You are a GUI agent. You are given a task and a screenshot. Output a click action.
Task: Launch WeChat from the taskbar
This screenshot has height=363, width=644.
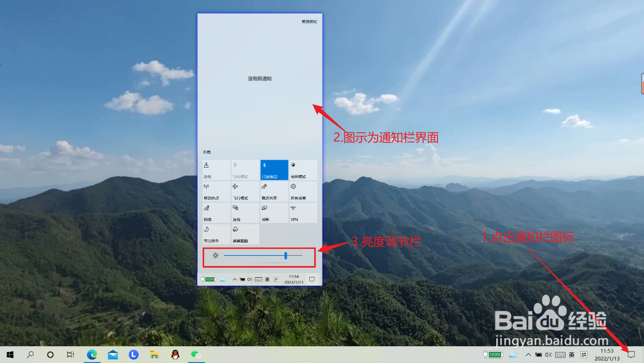tap(195, 355)
